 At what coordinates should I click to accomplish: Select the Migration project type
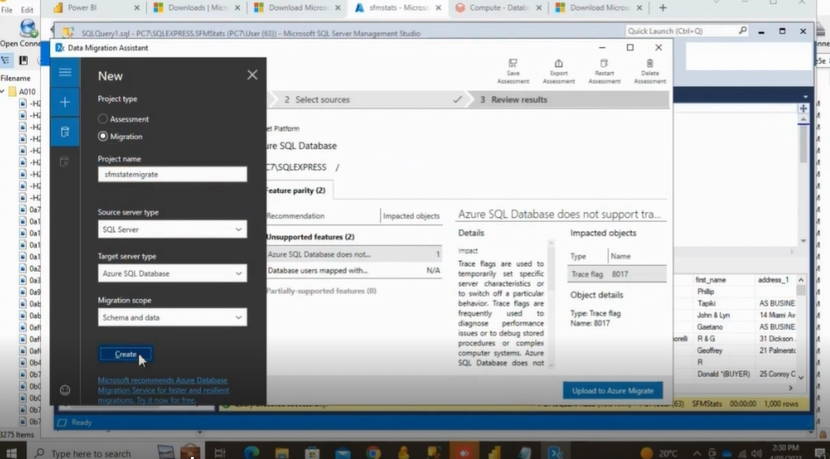[x=103, y=136]
